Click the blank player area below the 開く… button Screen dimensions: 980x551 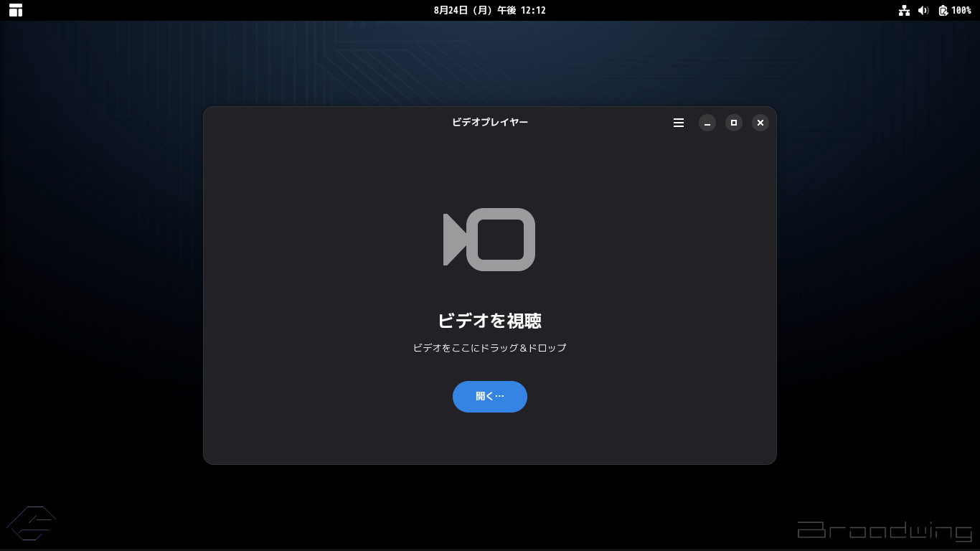click(x=490, y=438)
